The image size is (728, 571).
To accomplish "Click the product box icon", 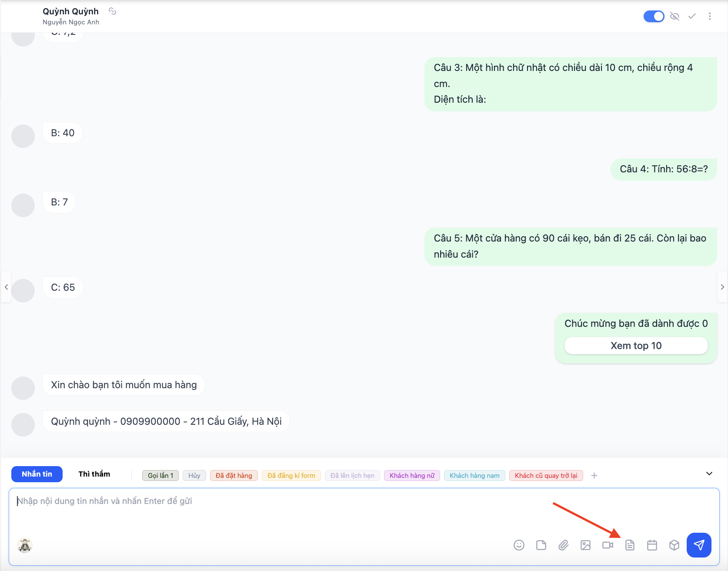I will 674,545.
